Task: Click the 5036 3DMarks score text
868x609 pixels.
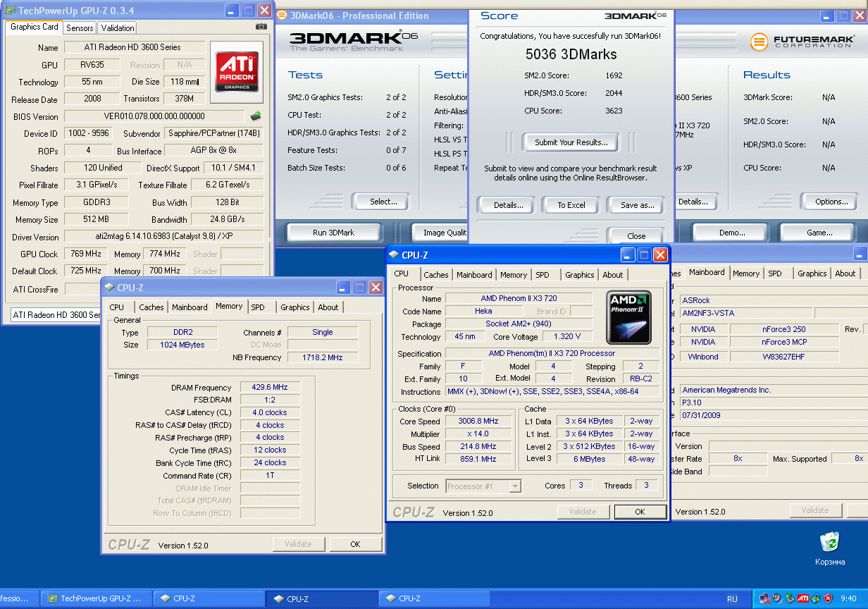Action: (x=571, y=54)
